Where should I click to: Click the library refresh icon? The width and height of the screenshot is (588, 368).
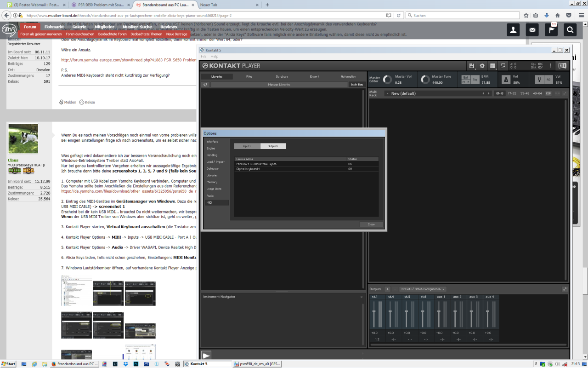tap(205, 85)
